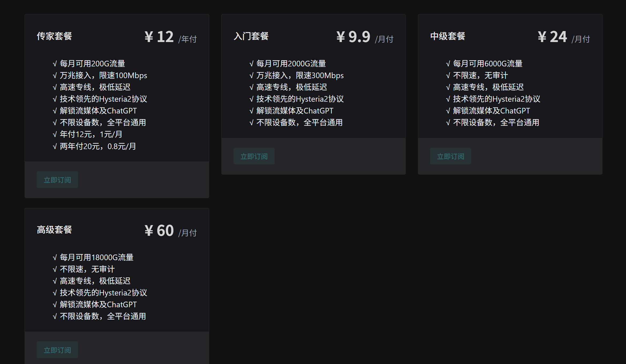This screenshot has height=364, width=626.
Task: Click the √ checkmark beside 每月可用200G流量
Action: (x=55, y=63)
